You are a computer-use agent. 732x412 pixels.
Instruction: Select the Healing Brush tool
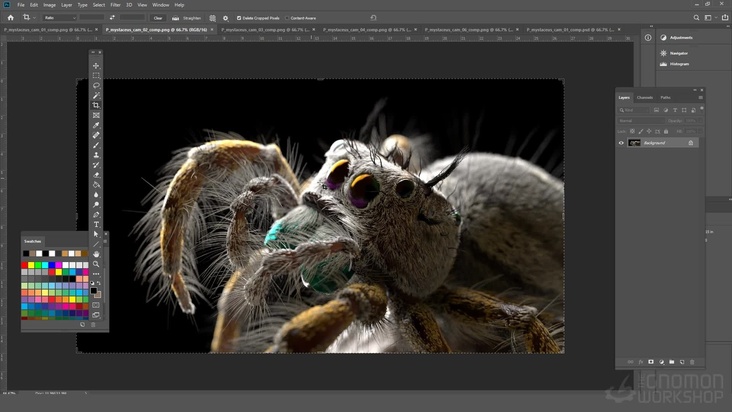click(x=96, y=135)
